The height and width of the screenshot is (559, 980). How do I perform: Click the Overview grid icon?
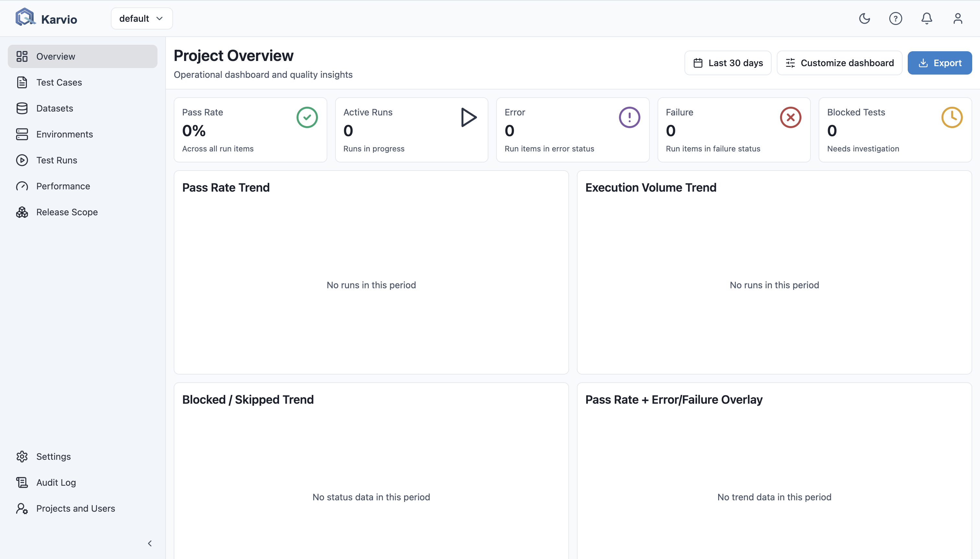pyautogui.click(x=22, y=56)
